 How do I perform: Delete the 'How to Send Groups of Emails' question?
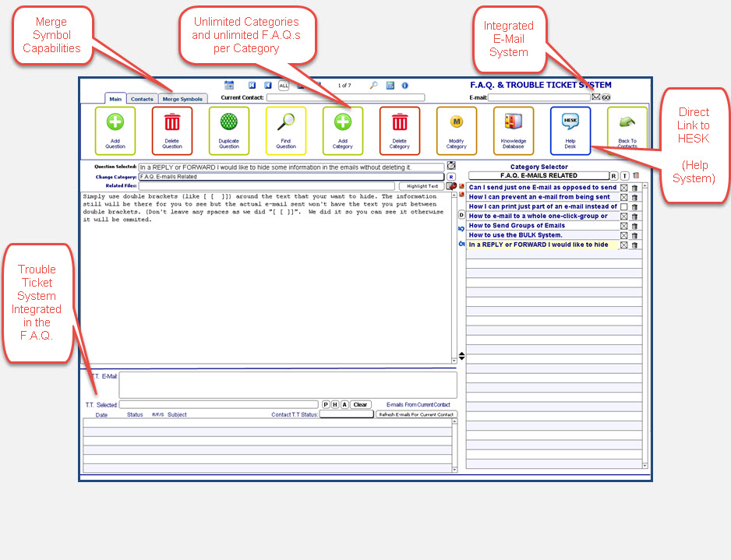(x=635, y=226)
